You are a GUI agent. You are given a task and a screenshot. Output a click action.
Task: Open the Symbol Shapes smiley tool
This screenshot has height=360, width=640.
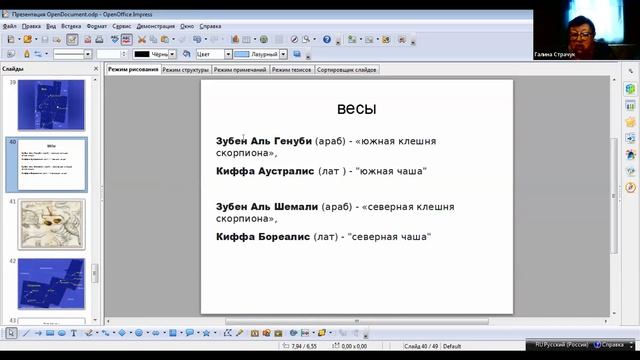[139, 333]
